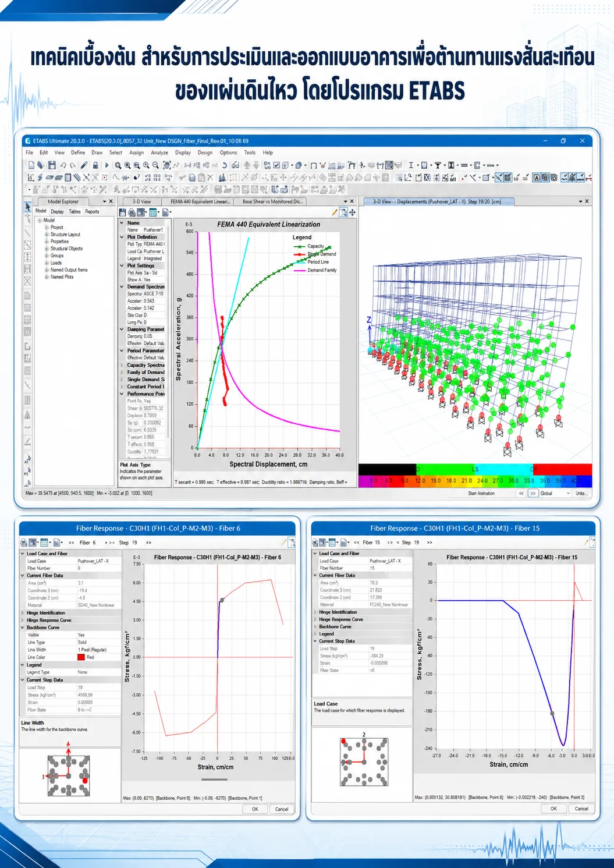Click the column section thumbnail in the Fiber 15 window
This screenshot has height=868, width=614.
[x=364, y=762]
